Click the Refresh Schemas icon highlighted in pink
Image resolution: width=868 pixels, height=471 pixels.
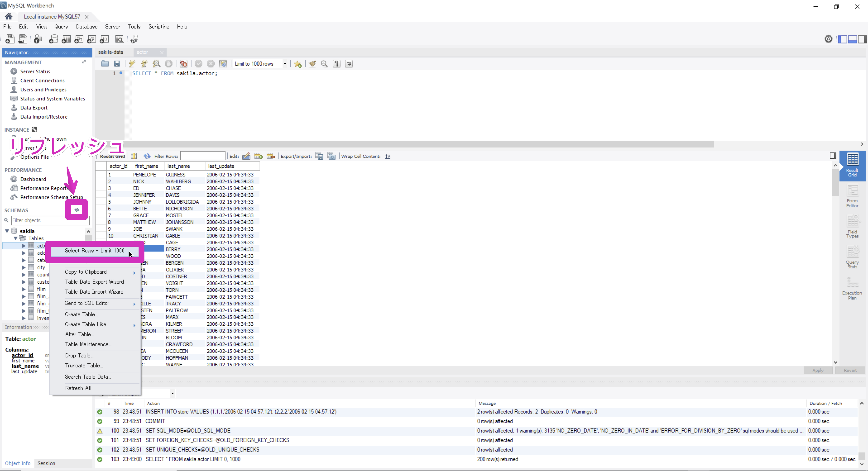[77, 210]
